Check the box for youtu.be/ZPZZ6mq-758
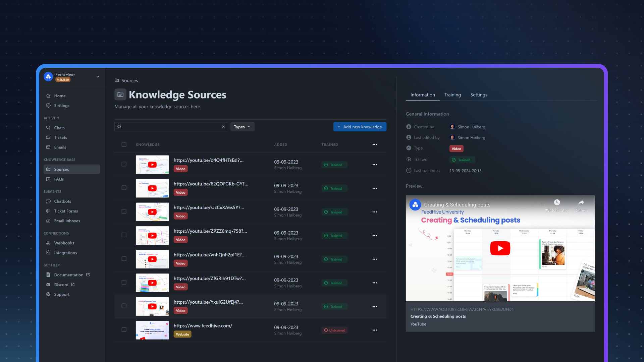This screenshot has height=362, width=644. (x=124, y=235)
